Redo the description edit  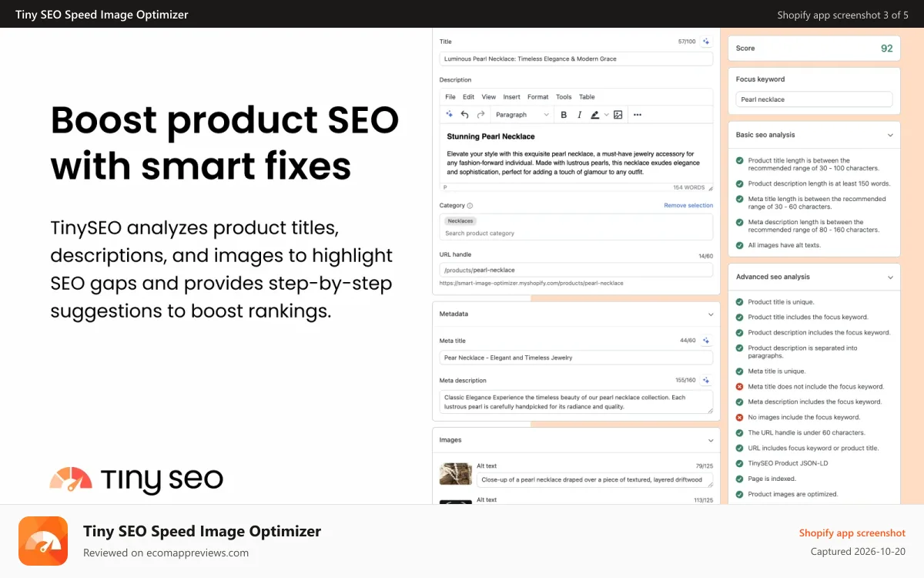[480, 115]
